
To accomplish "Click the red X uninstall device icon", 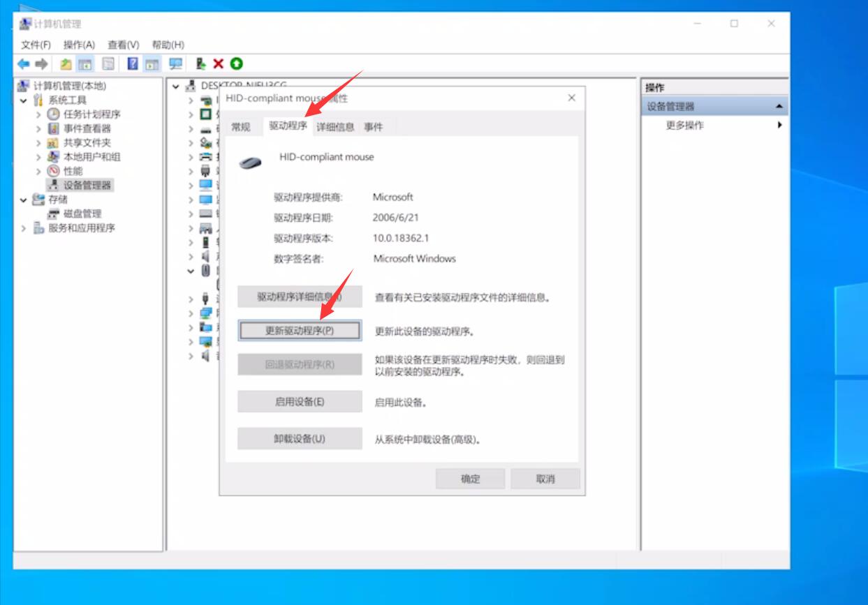I will pos(218,64).
